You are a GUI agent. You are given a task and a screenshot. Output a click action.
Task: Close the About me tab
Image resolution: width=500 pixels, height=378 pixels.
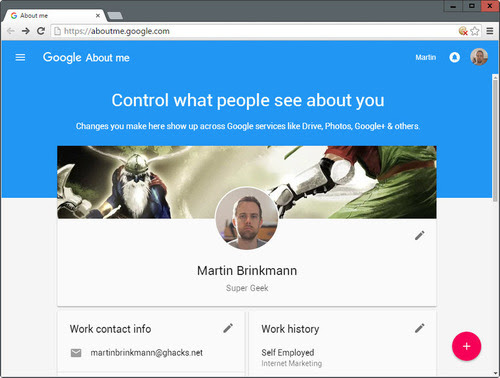(x=98, y=16)
